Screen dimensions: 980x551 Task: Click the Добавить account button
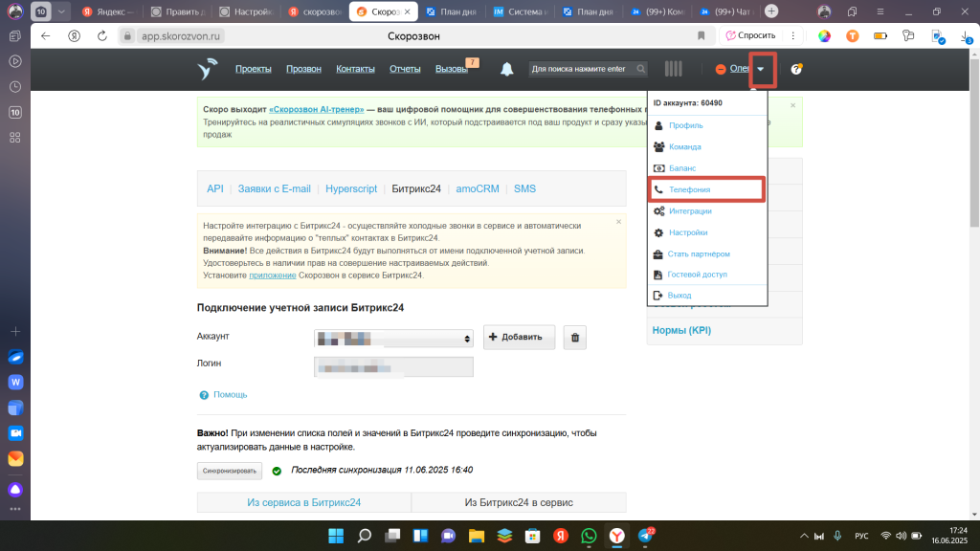(520, 338)
